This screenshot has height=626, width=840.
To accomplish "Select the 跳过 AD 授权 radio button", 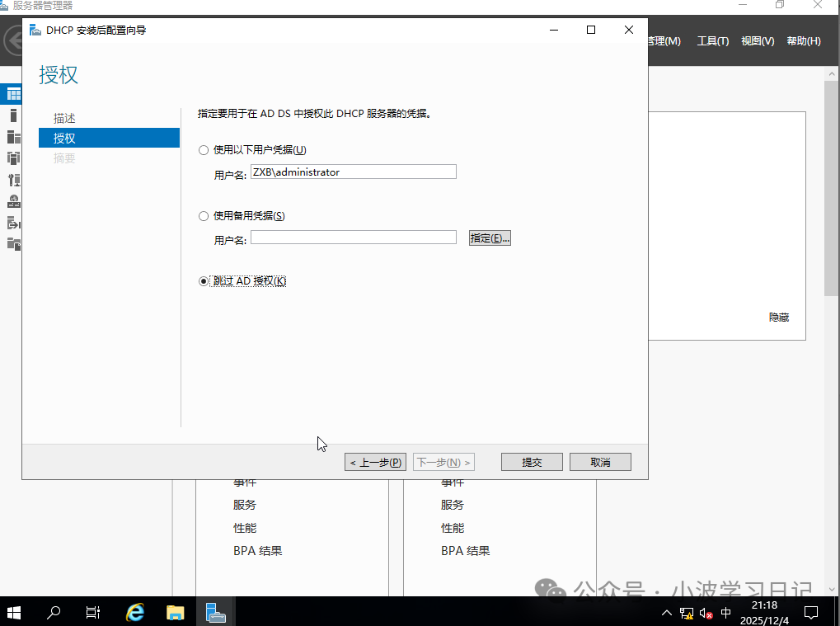I will [x=203, y=280].
